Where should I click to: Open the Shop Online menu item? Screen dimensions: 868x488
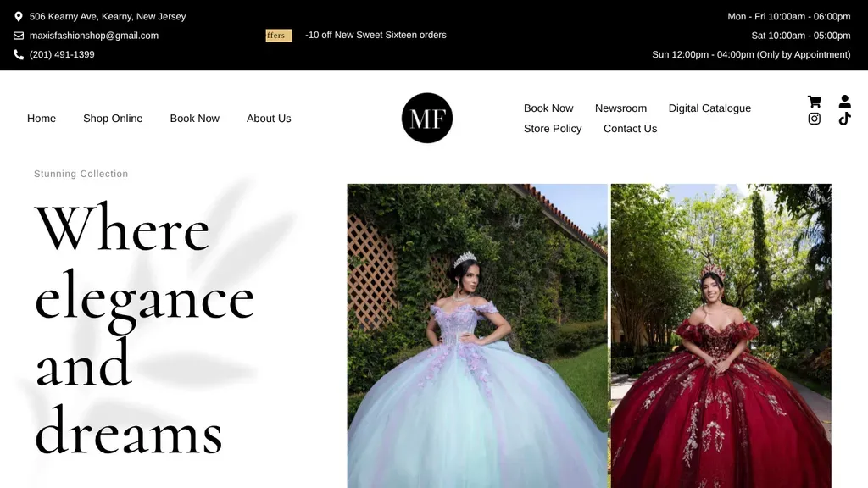pos(113,119)
